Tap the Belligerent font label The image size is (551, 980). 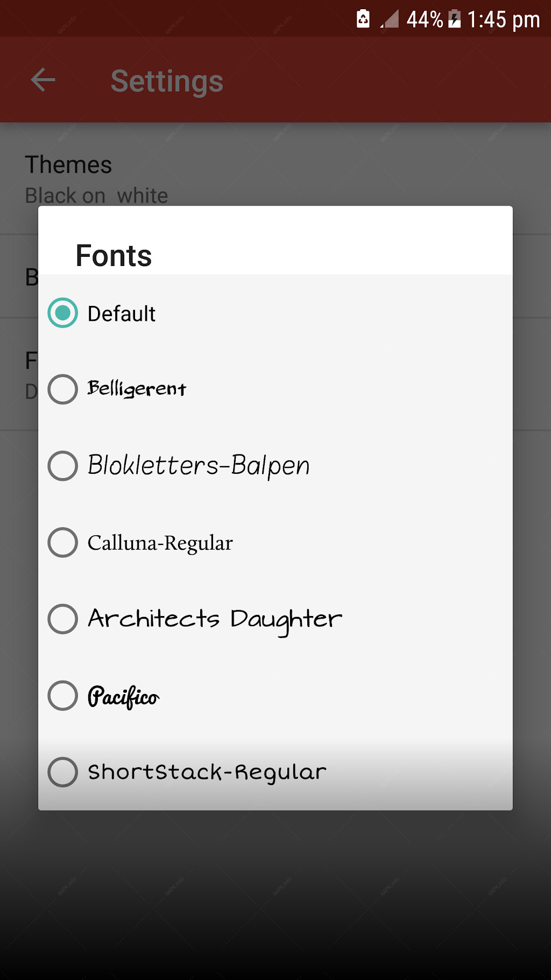137,389
